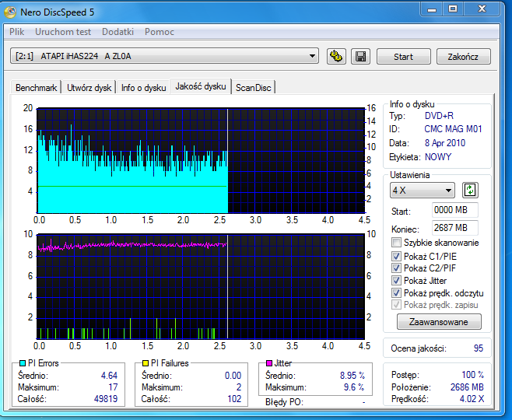Image resolution: width=512 pixels, height=420 pixels.
Task: Click the date value 8 Apr 2010
Action: pos(445,143)
